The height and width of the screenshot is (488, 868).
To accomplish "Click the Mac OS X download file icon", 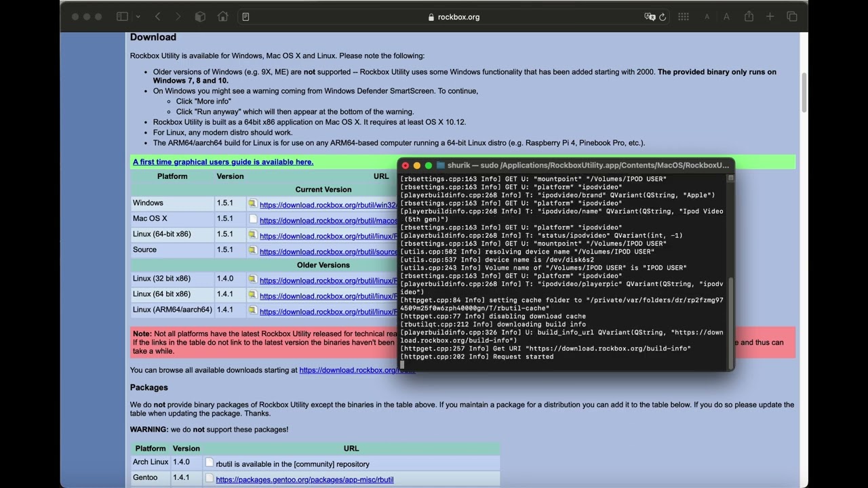I will coord(253,220).
